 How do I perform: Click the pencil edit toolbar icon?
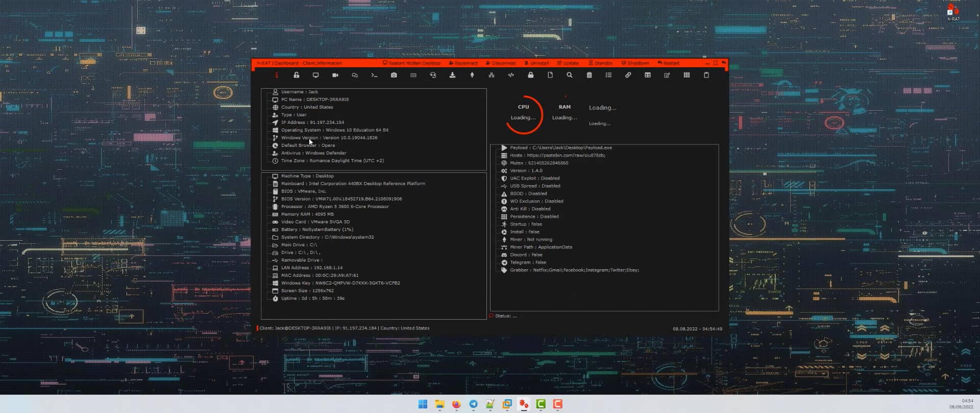[x=667, y=75]
